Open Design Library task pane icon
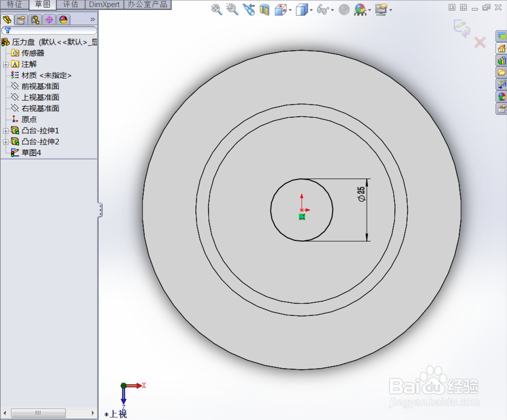The image size is (507, 420). coord(501,60)
